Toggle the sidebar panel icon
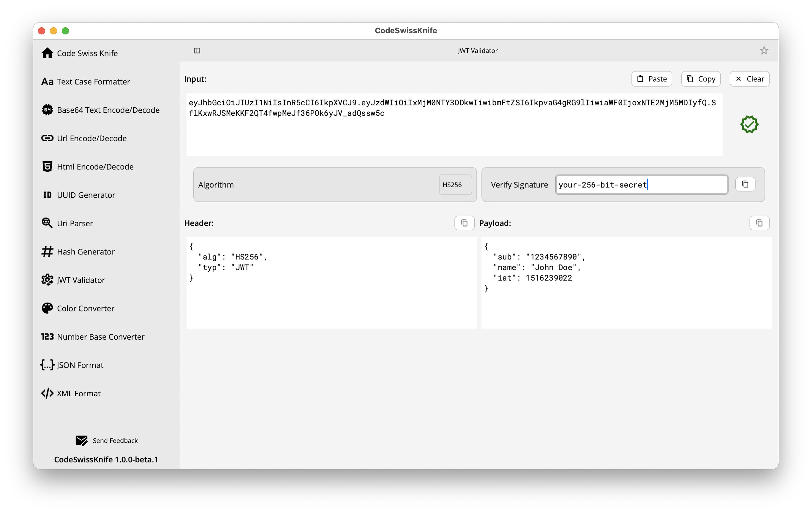 tap(197, 50)
